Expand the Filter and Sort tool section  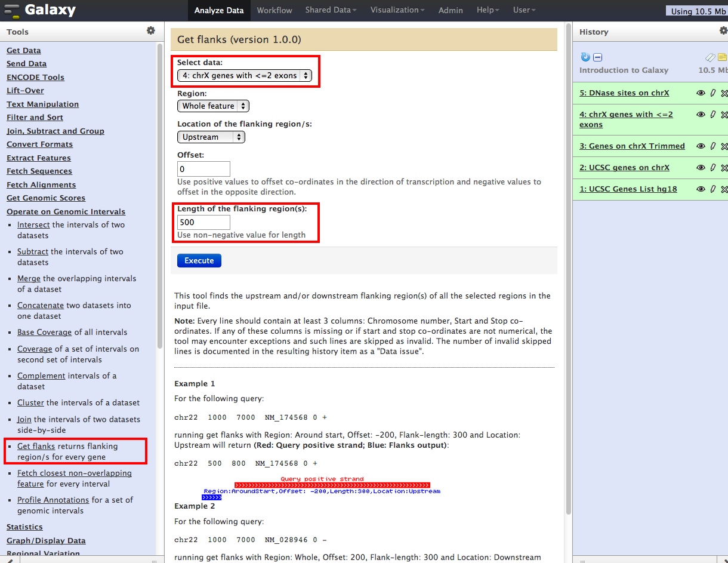(x=35, y=118)
